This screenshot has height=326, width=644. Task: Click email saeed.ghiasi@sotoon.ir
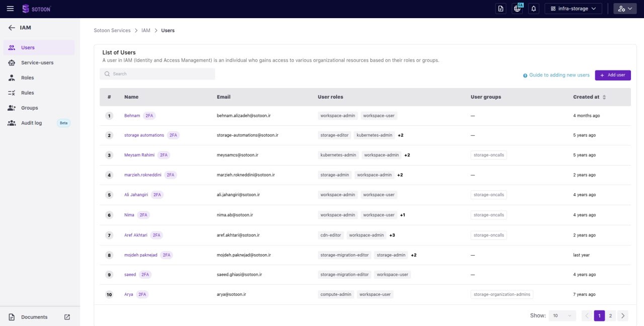(239, 275)
